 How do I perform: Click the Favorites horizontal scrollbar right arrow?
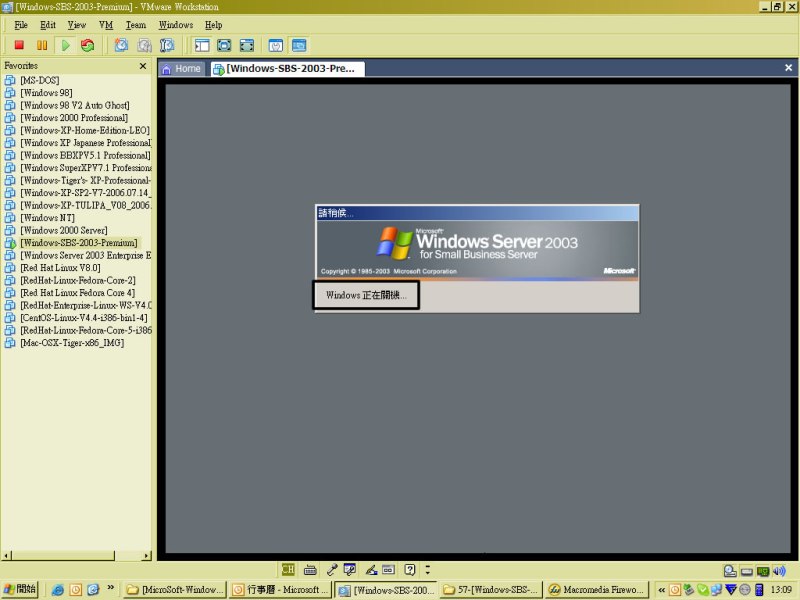(147, 556)
